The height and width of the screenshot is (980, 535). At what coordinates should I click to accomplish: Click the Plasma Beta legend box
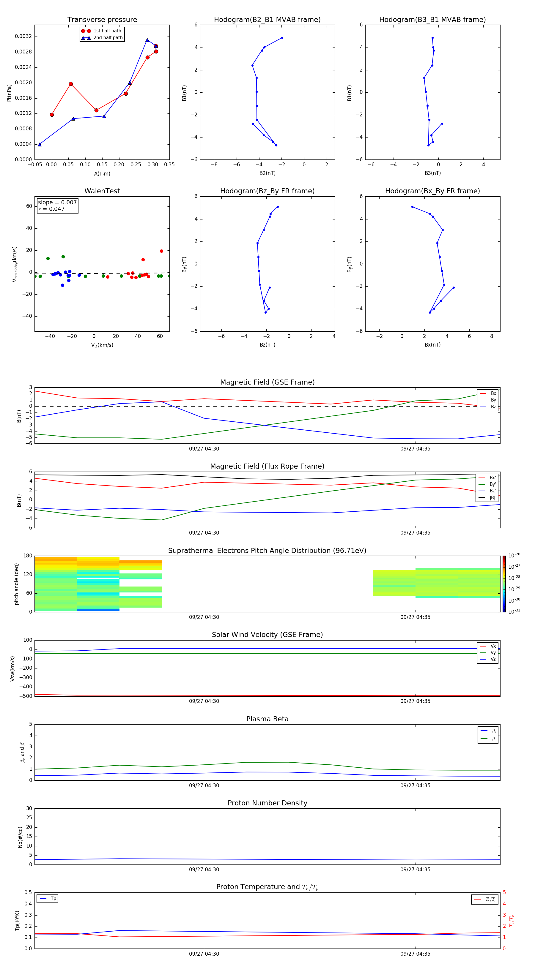click(x=488, y=735)
